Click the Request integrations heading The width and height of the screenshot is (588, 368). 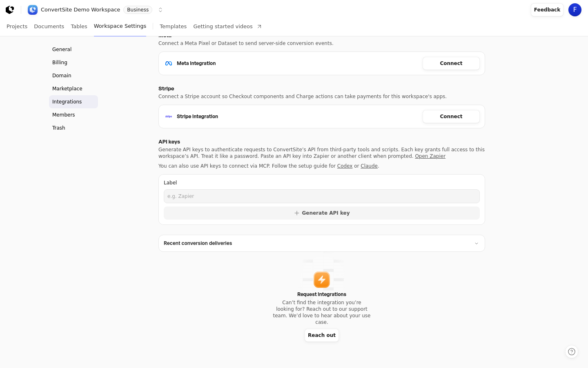[322, 294]
